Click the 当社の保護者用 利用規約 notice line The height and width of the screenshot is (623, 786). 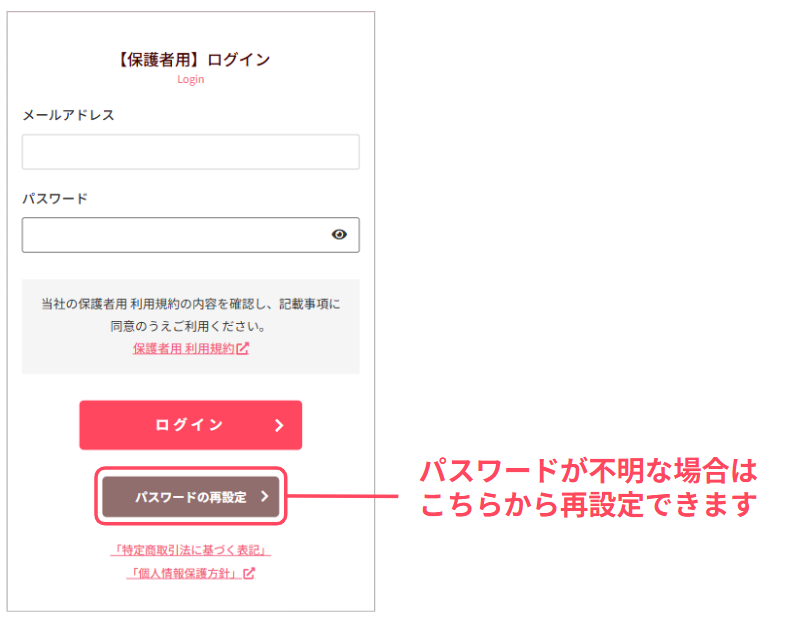pyautogui.click(x=190, y=303)
